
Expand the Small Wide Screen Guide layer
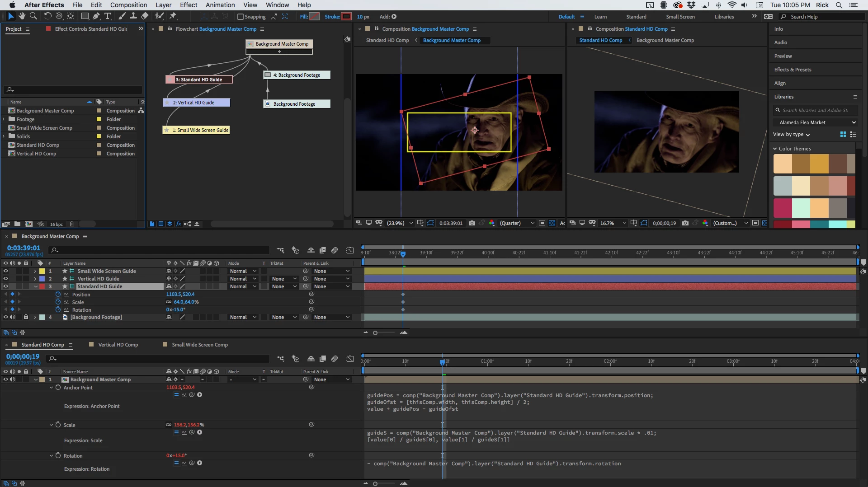[35, 271]
